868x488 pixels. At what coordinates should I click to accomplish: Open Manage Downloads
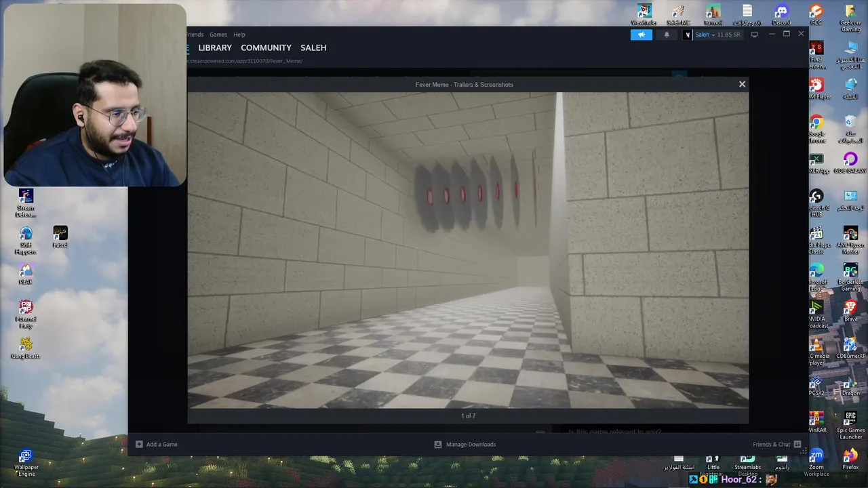pyautogui.click(x=465, y=444)
